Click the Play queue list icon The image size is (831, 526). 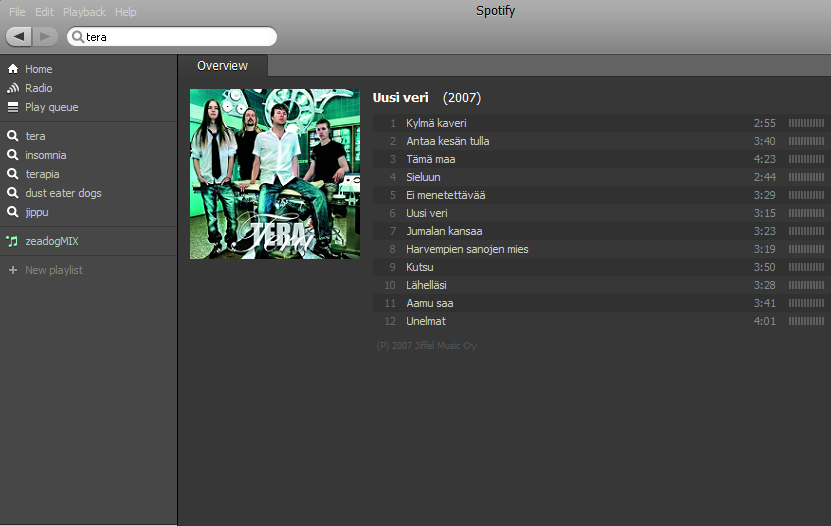tap(13, 107)
